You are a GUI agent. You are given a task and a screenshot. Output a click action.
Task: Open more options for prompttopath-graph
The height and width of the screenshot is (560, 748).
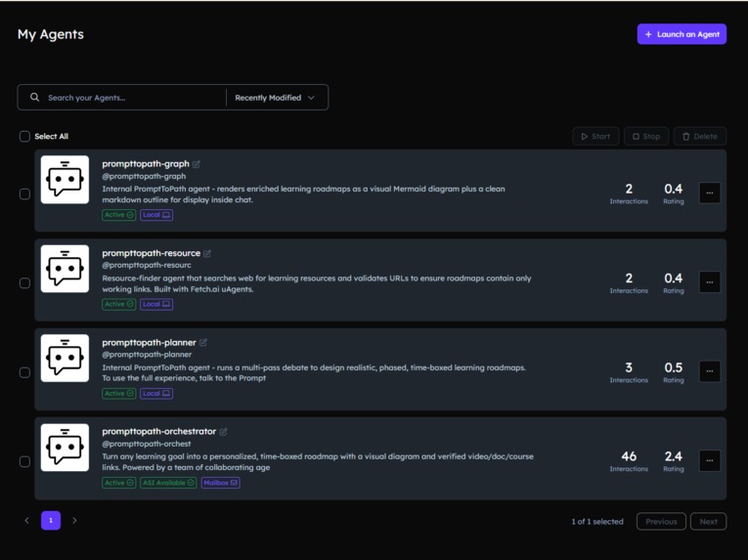point(709,194)
